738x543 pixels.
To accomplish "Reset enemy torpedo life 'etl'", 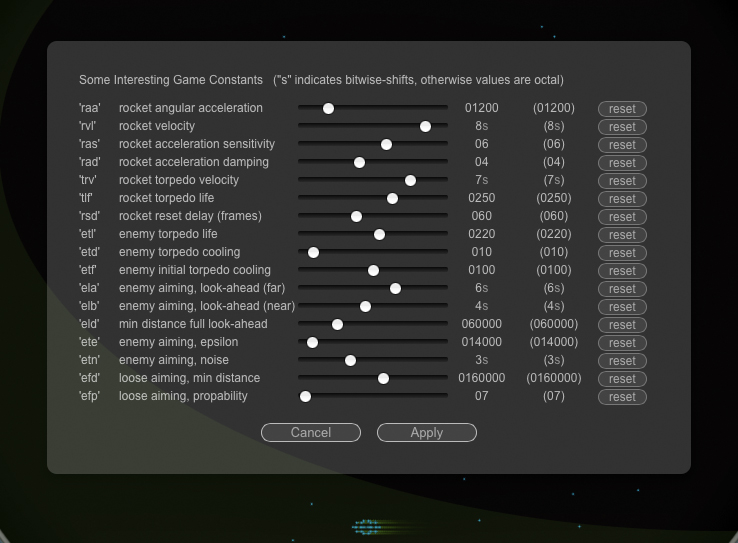I will [622, 235].
